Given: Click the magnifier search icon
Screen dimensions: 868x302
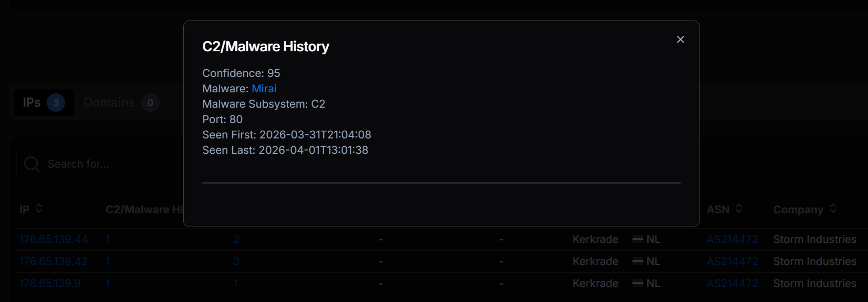Looking at the screenshot, I should [x=32, y=164].
